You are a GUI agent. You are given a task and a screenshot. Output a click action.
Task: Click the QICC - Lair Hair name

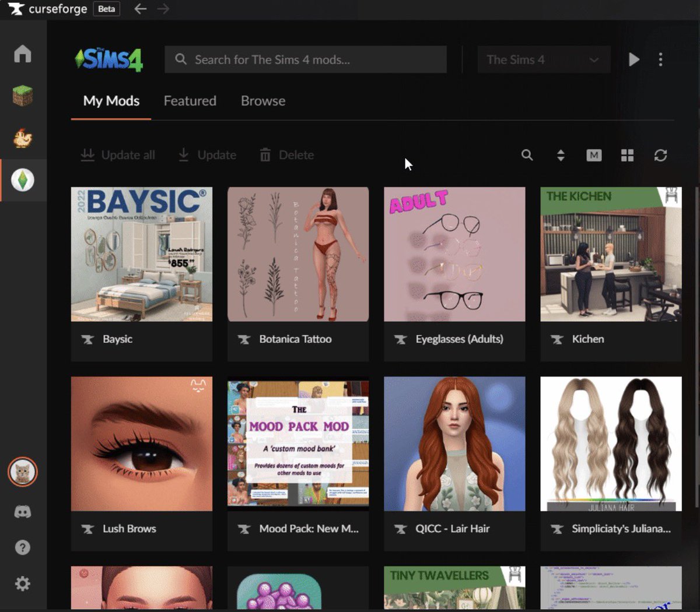coord(452,529)
